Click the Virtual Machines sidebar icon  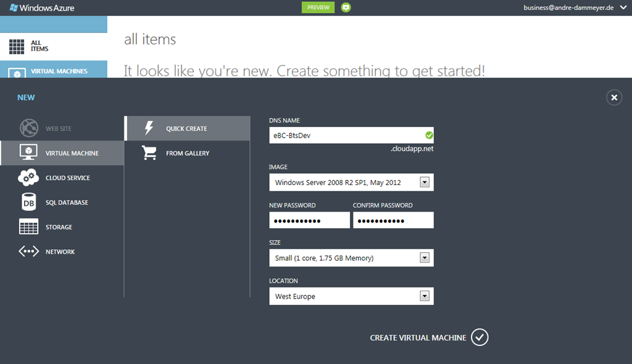pos(17,73)
